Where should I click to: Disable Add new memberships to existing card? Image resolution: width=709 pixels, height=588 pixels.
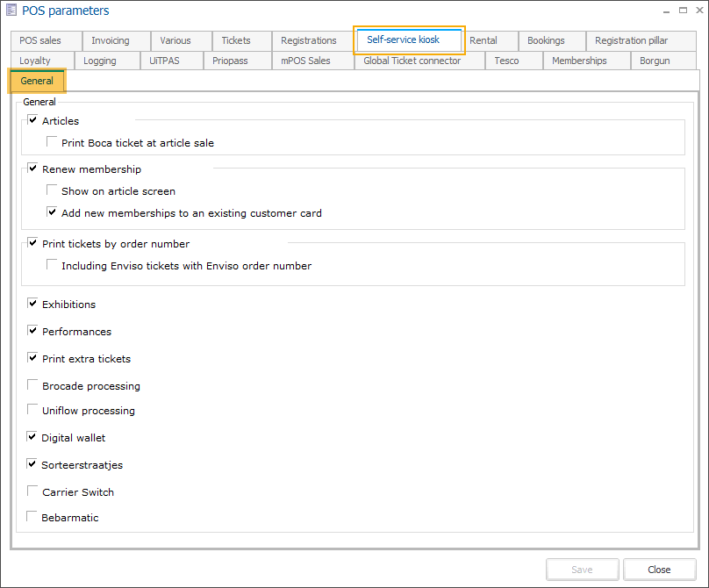coord(53,212)
